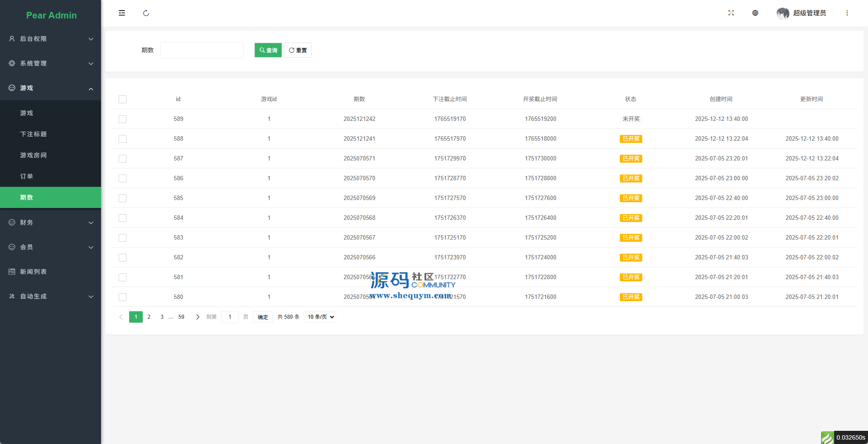Expand the 财务 sidebar section
This screenshot has width=868, height=444.
click(51, 222)
